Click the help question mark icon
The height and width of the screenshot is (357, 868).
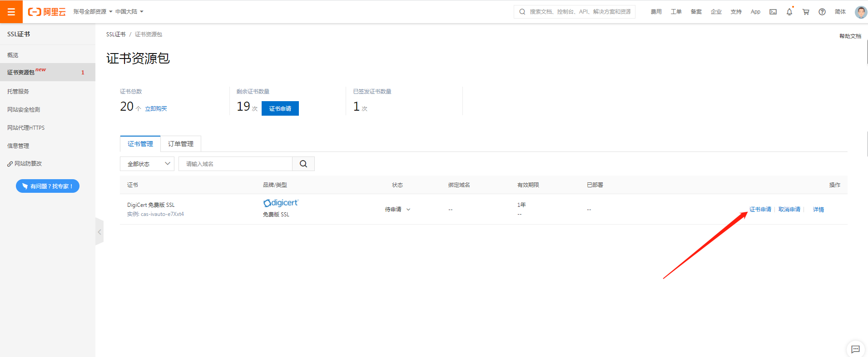[x=822, y=12]
